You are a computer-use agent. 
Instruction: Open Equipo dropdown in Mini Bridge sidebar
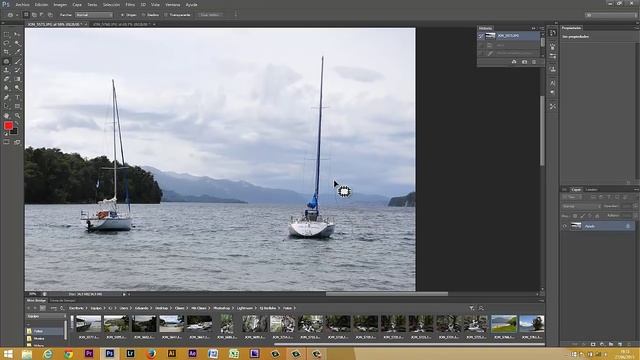coord(46,316)
